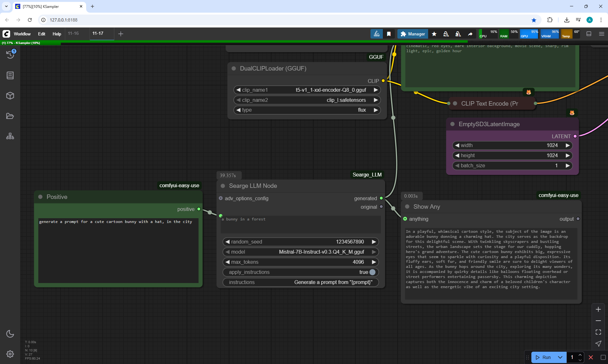
Task: Click the Manager button
Action: pyautogui.click(x=413, y=34)
